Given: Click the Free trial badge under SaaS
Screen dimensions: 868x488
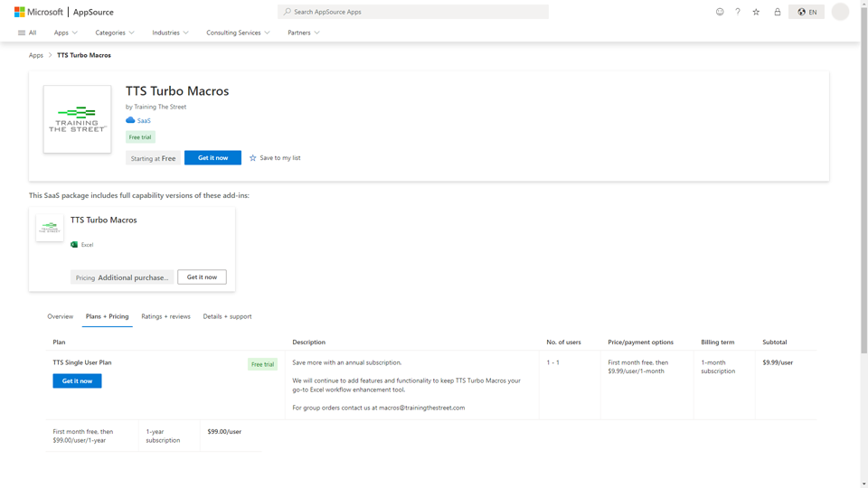Looking at the screenshot, I should [x=140, y=137].
